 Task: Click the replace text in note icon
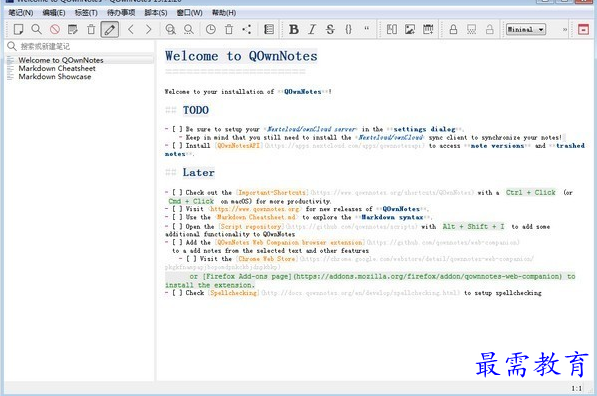tap(189, 29)
